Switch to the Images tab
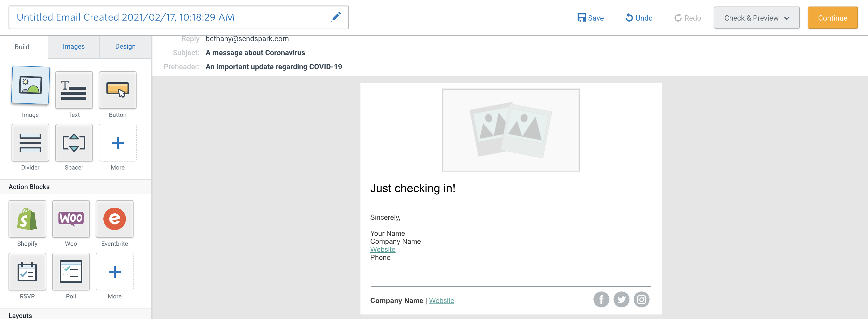The width and height of the screenshot is (868, 319). pyautogui.click(x=74, y=46)
